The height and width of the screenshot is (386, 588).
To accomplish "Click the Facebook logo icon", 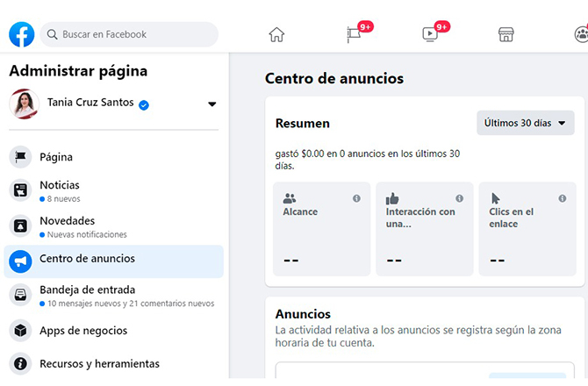I will [22, 34].
